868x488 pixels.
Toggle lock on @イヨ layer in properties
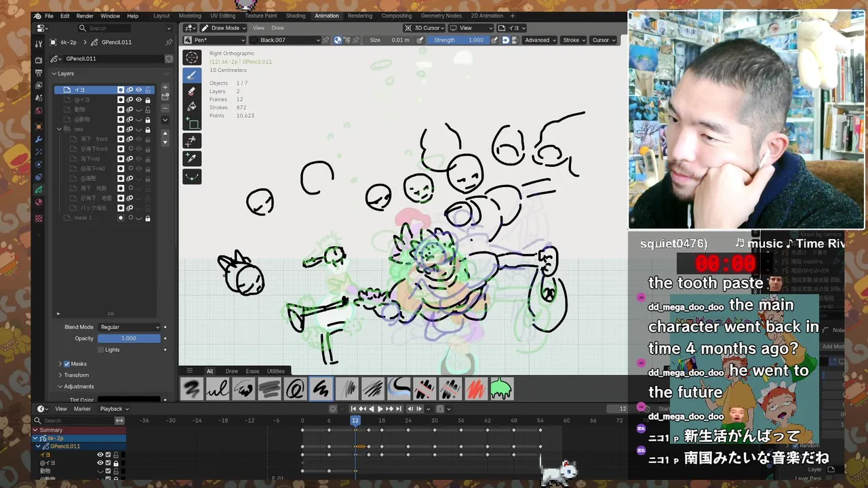click(148, 100)
